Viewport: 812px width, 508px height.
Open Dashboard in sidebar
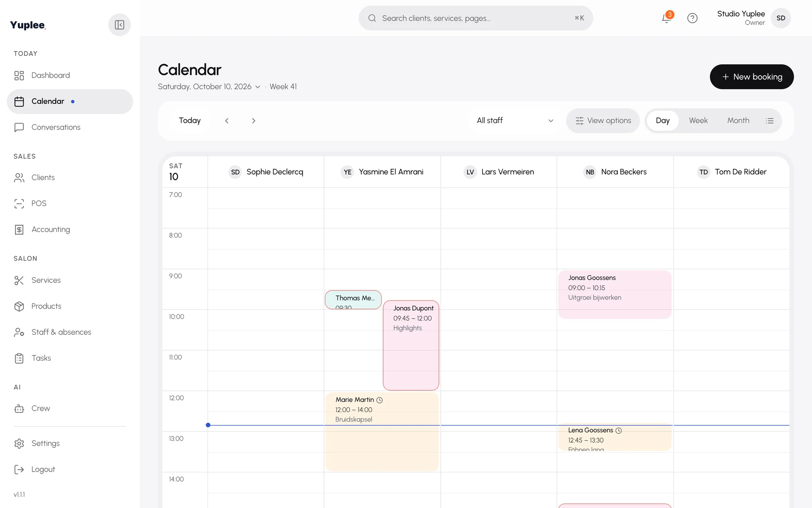70,75
